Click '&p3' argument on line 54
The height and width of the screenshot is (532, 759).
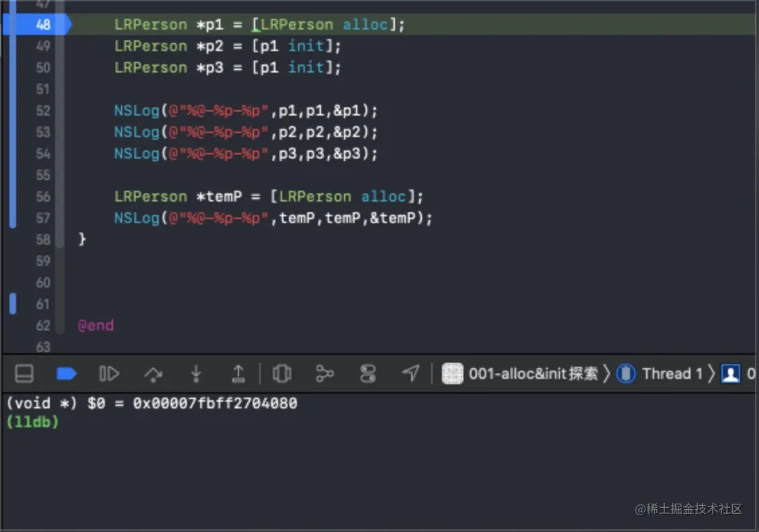[347, 154]
